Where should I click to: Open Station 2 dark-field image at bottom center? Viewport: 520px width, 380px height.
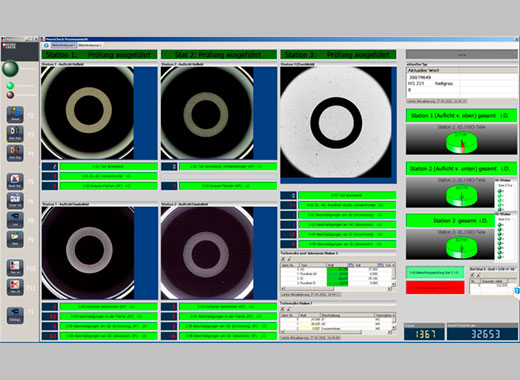pos(207,253)
